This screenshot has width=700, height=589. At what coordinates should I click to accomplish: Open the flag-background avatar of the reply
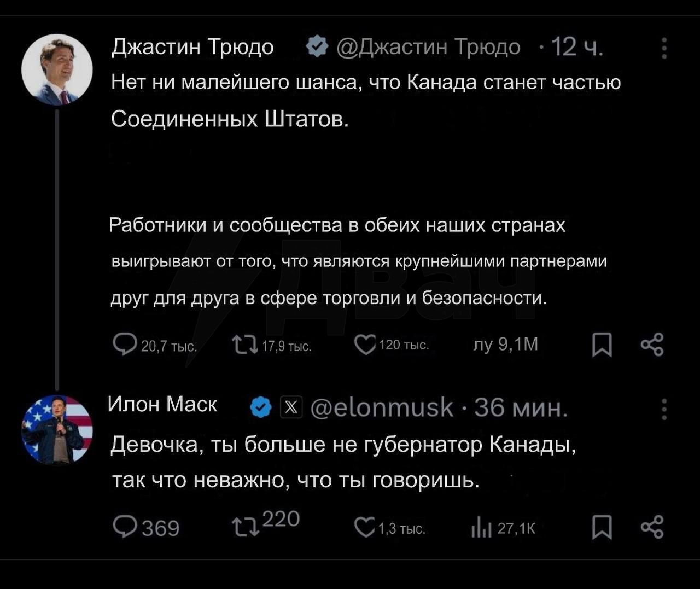point(57,430)
